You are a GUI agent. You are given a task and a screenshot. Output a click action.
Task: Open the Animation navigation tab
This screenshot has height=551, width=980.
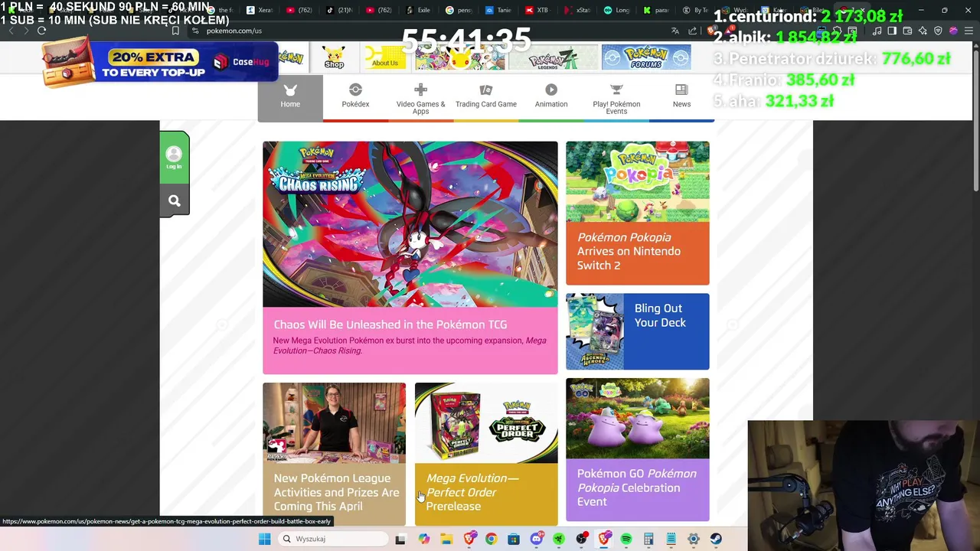551,97
